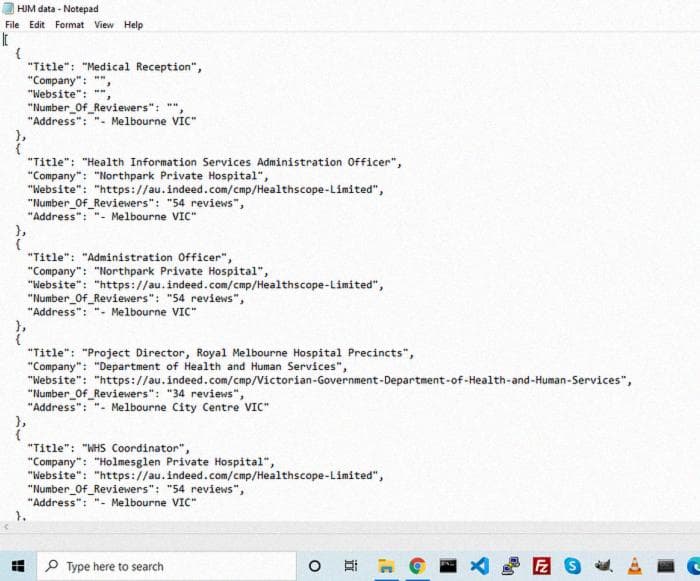Click the search magnifier icon in the taskbar
This screenshot has height=581, width=700.
(52, 566)
